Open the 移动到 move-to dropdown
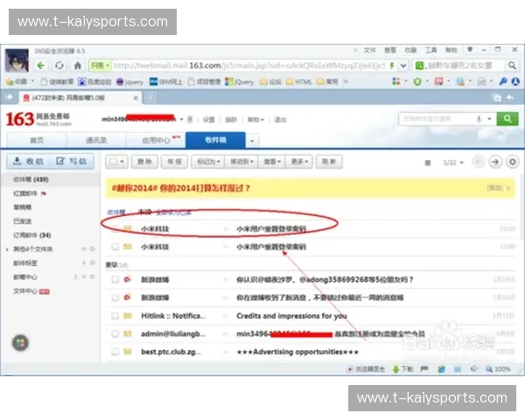The width and height of the screenshot is (525, 420). click(x=241, y=162)
